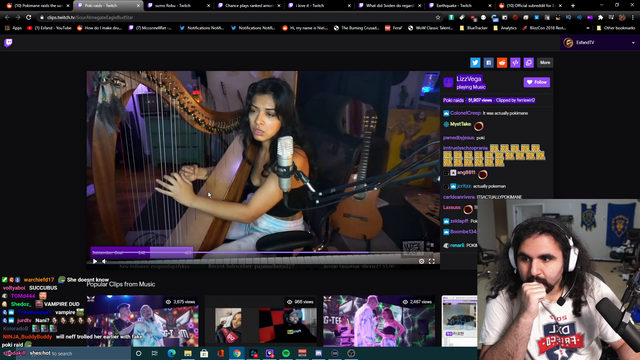Seek along the clip progress bar
640x360 pixels.
pos(263,253)
